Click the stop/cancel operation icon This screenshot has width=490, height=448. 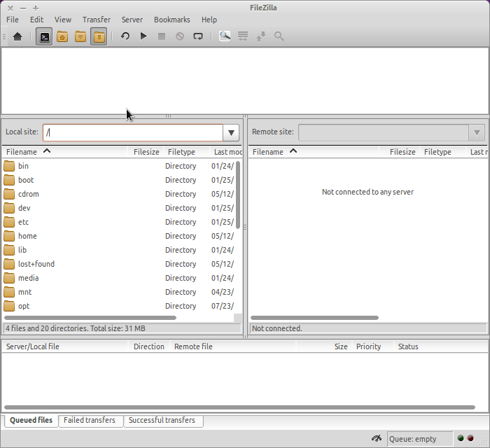pyautogui.click(x=162, y=36)
